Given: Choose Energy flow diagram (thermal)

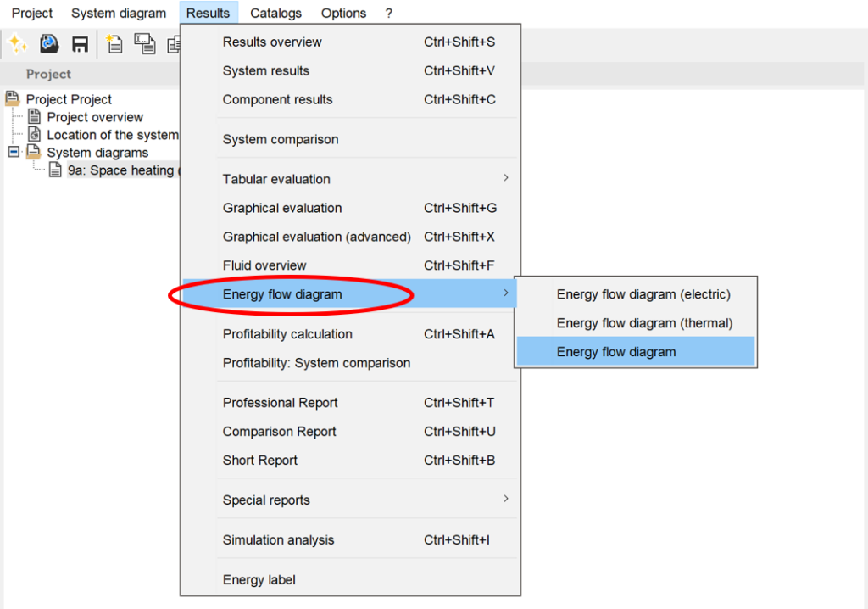Looking at the screenshot, I should [644, 323].
